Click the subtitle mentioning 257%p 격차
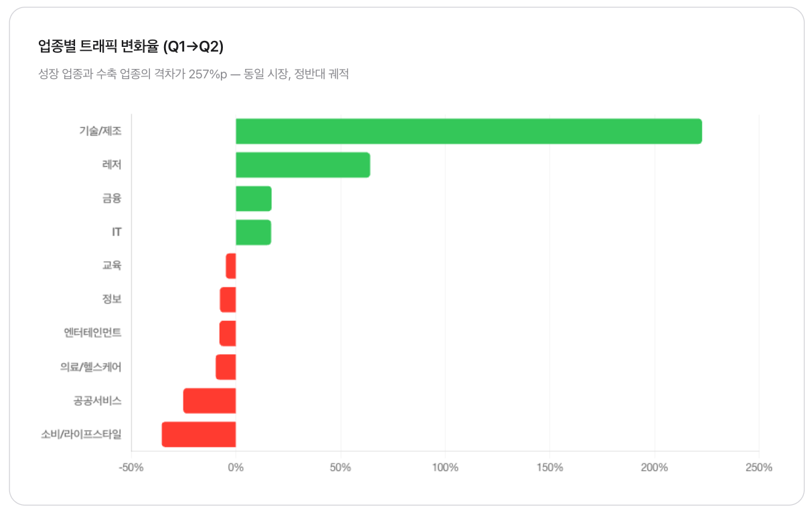Viewport: 812px width, 513px height. point(194,74)
